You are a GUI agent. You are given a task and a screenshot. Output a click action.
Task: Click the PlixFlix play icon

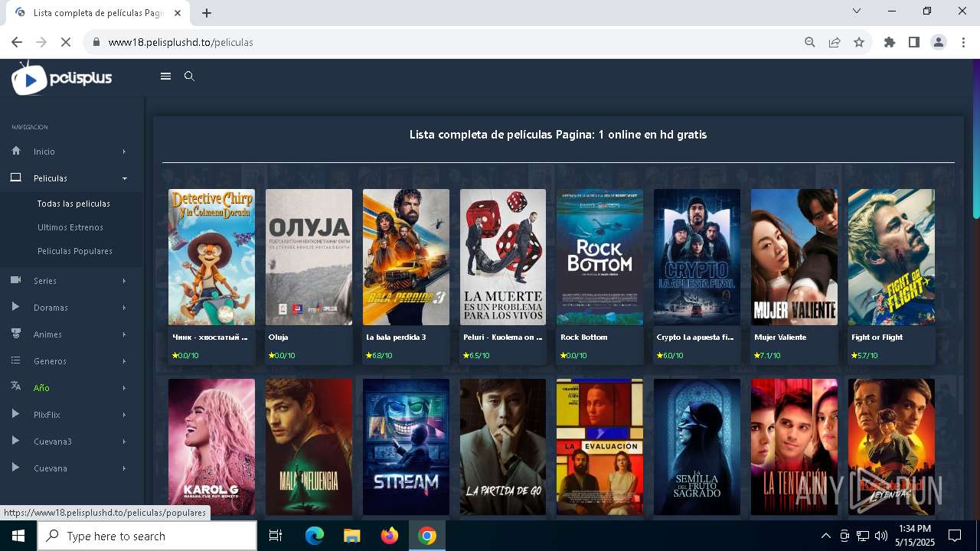click(16, 414)
